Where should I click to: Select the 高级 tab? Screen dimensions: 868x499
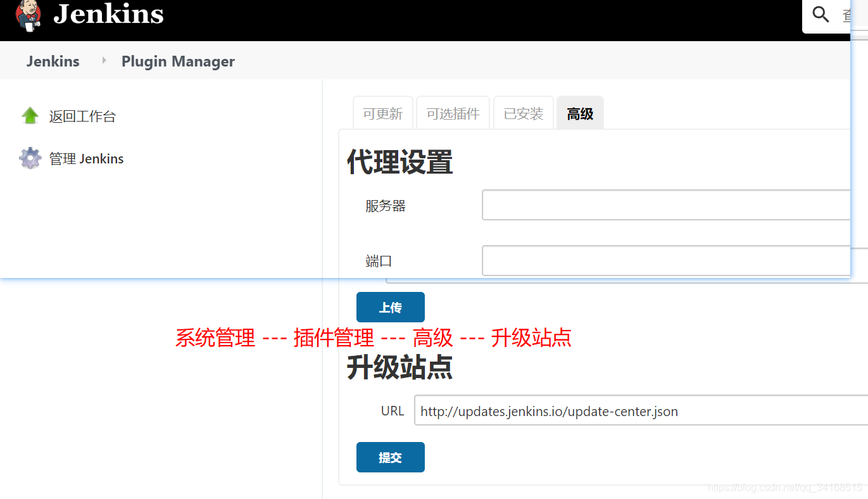tap(580, 113)
